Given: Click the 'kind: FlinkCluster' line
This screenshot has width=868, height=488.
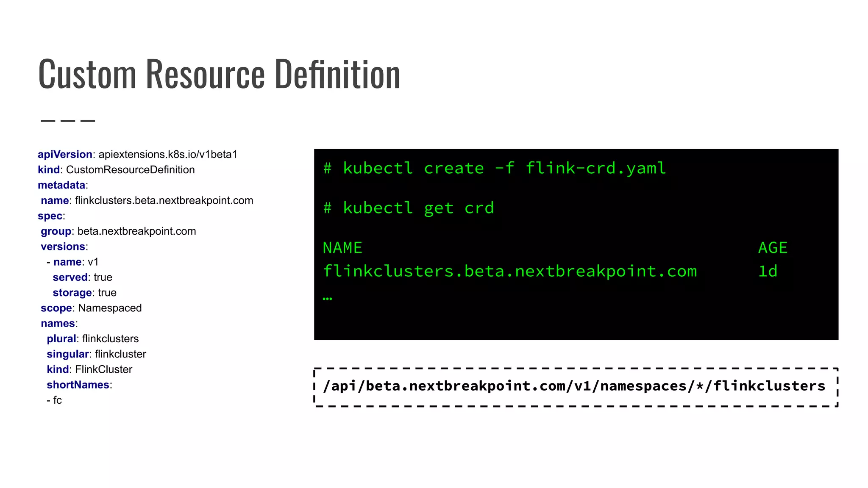Looking at the screenshot, I should pos(89,369).
